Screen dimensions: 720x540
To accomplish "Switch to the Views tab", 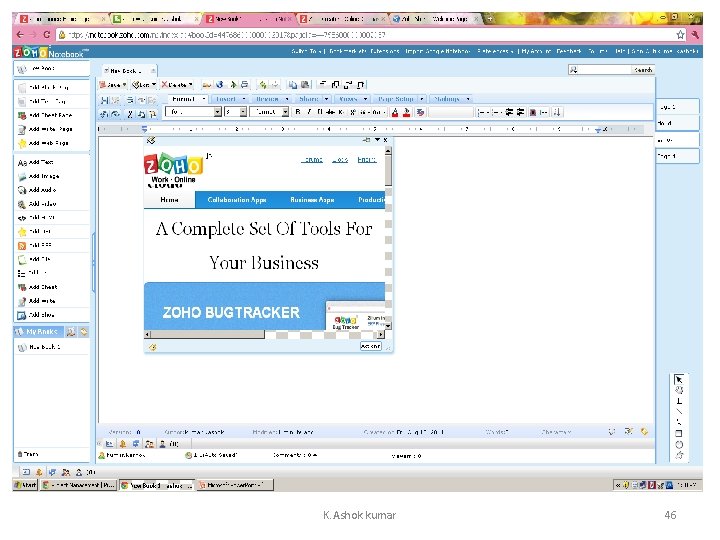I will (x=348, y=99).
